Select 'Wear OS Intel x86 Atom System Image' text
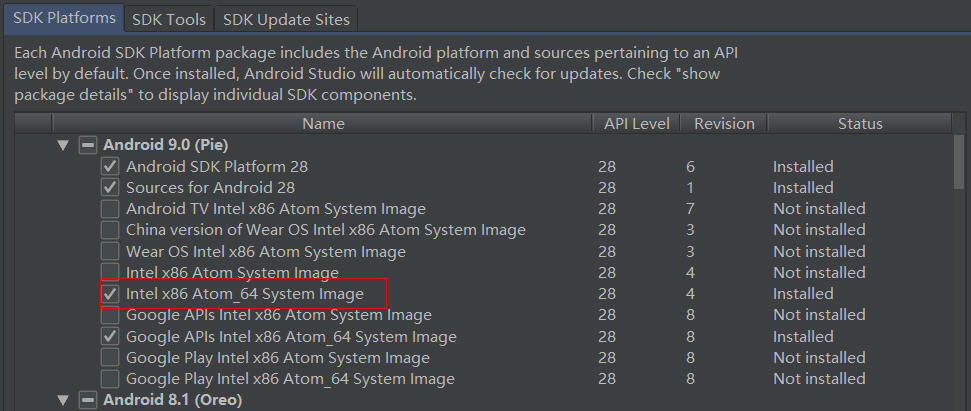This screenshot has width=971, height=411. pyautogui.click(x=266, y=252)
